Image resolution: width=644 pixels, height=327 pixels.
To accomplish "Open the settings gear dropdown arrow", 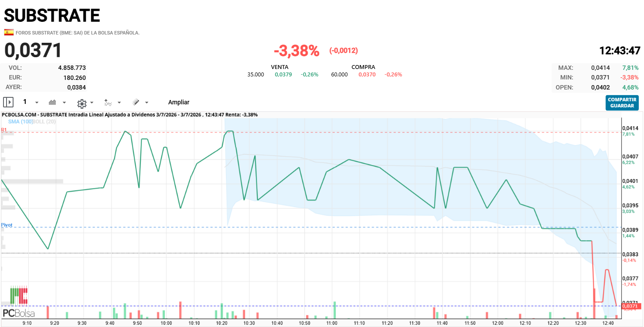I will [92, 103].
